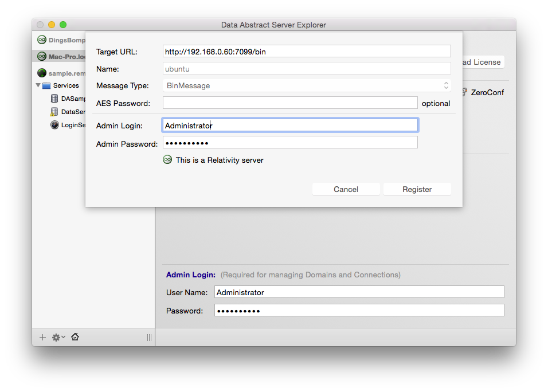Select the Services tree row label

click(x=66, y=85)
